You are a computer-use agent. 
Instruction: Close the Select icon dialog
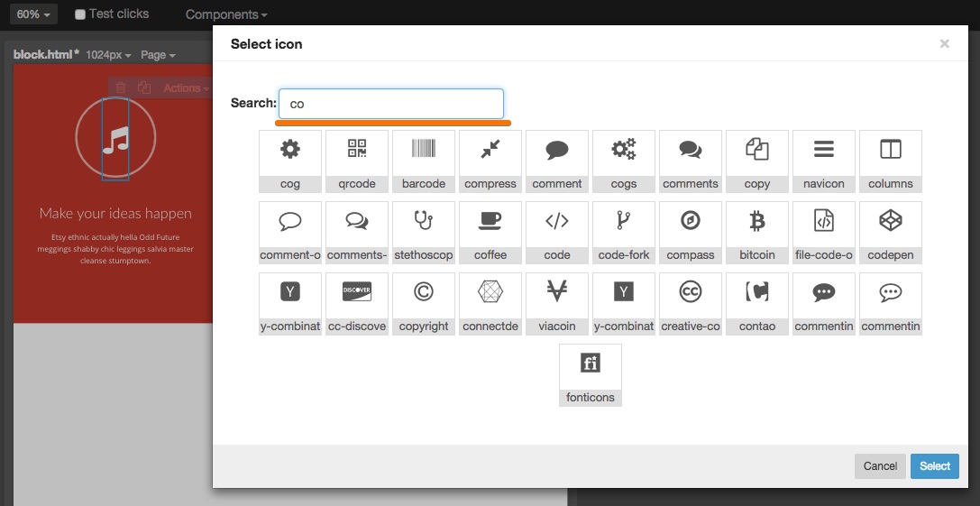pyautogui.click(x=944, y=44)
